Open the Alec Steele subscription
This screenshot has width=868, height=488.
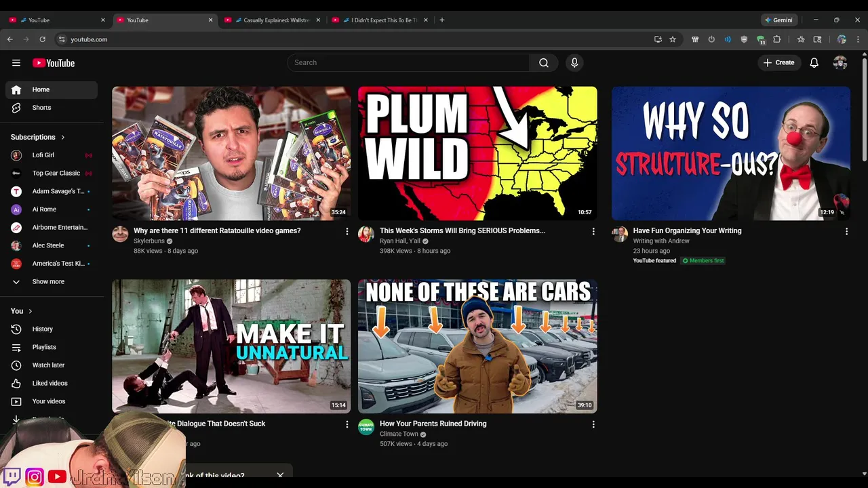pos(52,245)
